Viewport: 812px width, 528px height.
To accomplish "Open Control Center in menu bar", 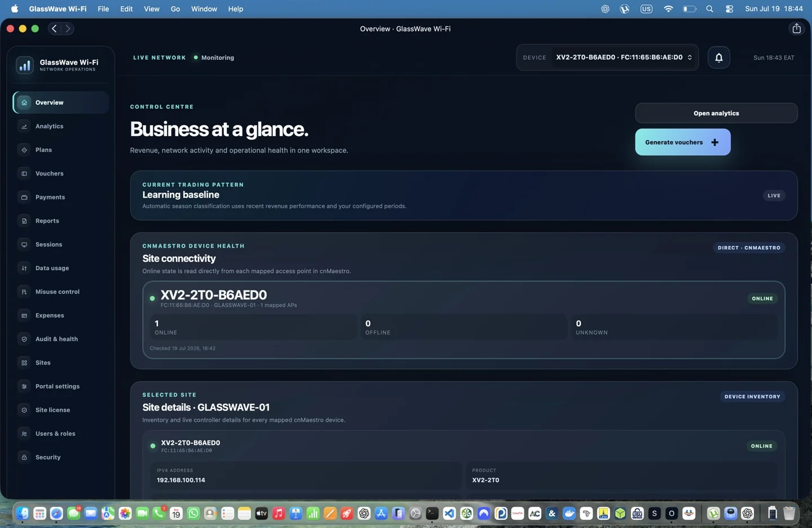I will (729, 9).
